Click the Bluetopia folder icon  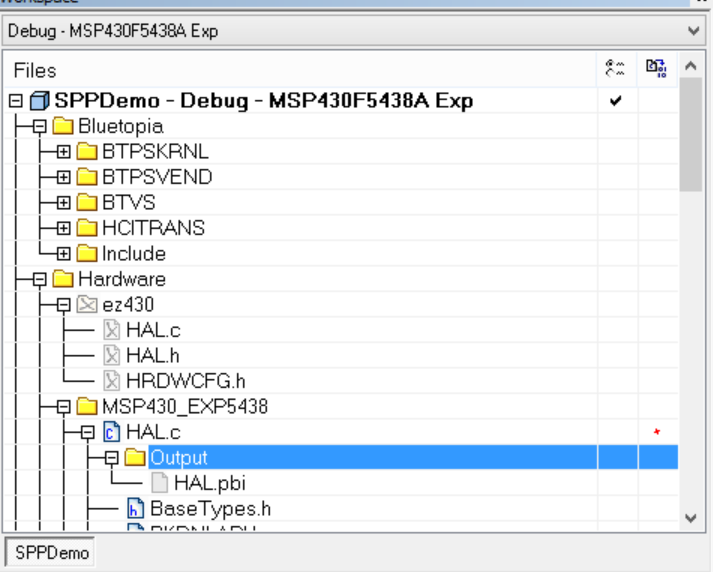[x=63, y=126]
